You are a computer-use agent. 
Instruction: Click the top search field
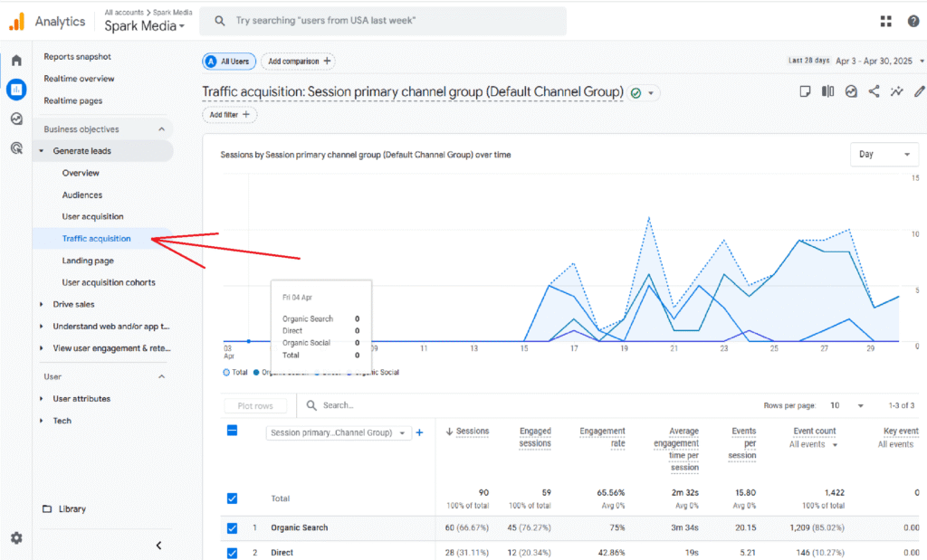coord(383,21)
